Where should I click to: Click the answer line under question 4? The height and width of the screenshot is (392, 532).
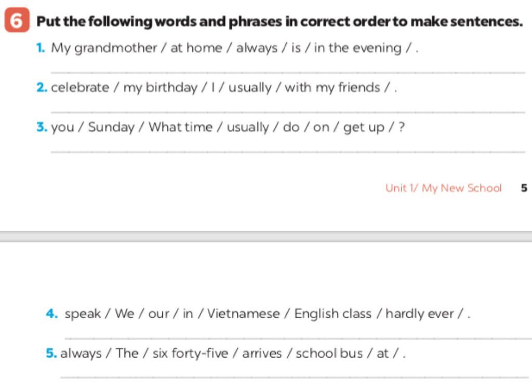(296, 339)
